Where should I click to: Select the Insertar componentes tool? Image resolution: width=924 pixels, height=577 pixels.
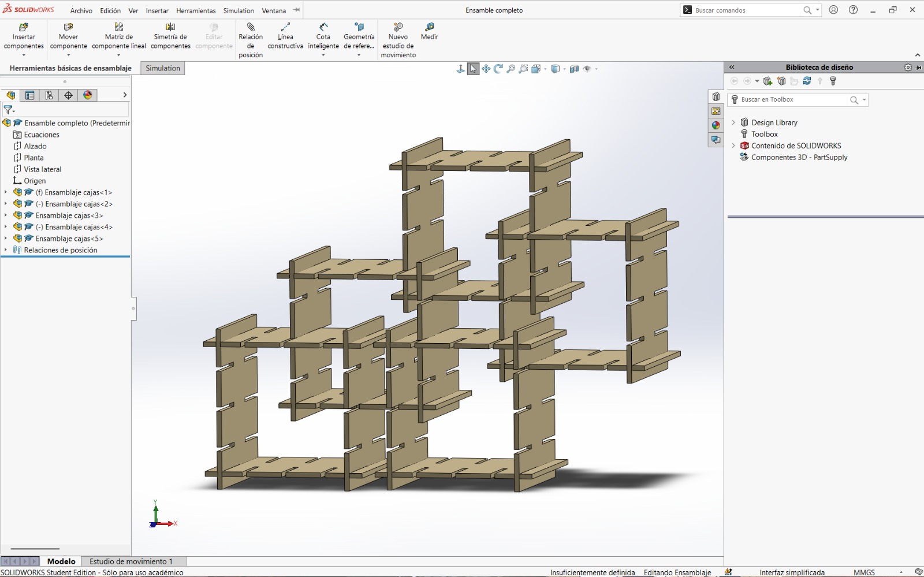(23, 36)
